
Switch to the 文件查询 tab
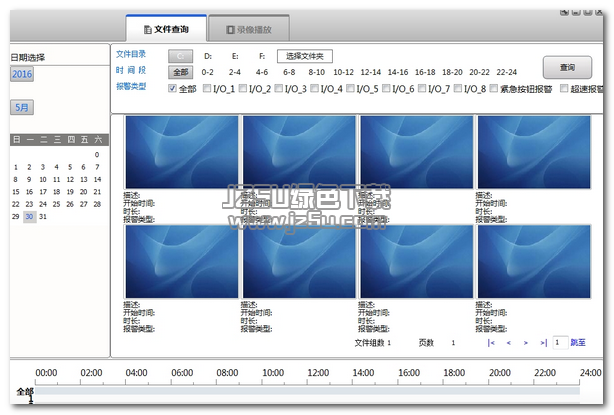point(166,29)
